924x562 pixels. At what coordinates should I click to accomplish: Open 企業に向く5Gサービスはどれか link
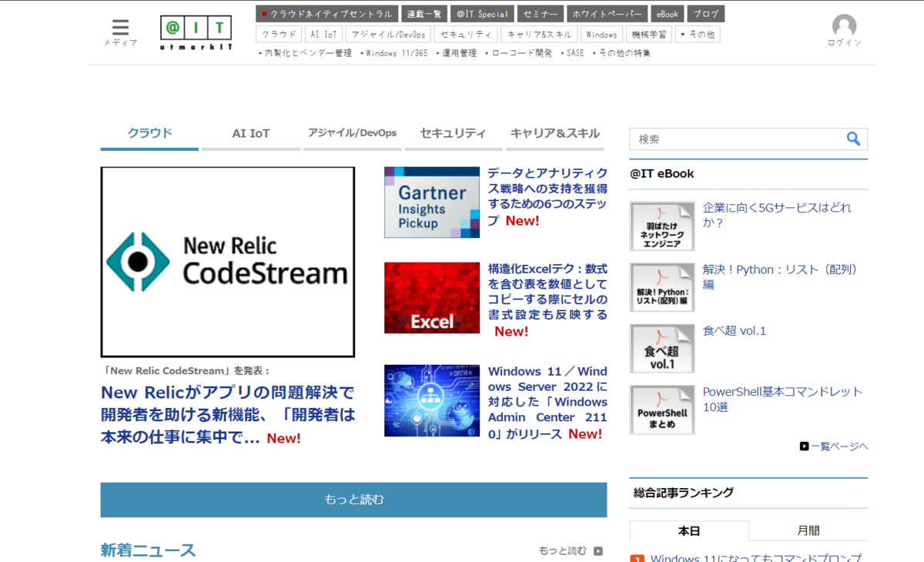[x=777, y=216]
